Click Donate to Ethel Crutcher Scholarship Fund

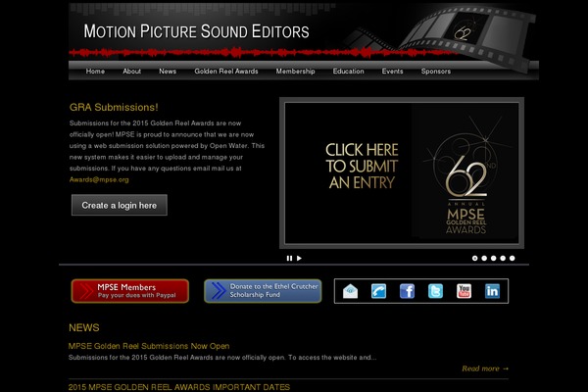(x=263, y=291)
